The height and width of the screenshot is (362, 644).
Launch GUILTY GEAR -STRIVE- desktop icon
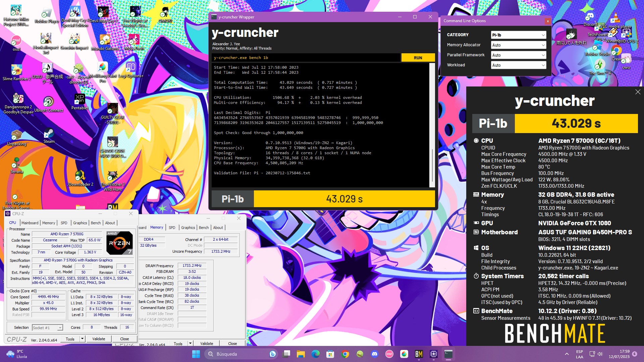coord(112,113)
